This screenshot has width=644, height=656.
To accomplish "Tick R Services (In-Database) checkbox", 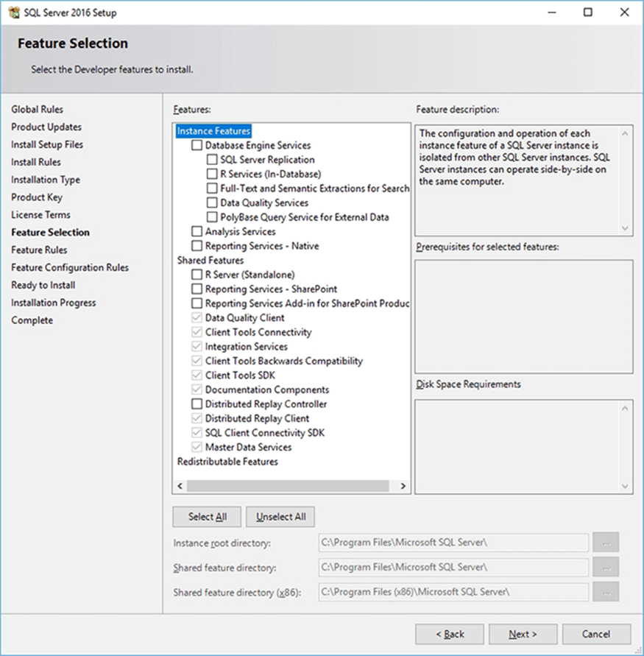I will (x=212, y=174).
